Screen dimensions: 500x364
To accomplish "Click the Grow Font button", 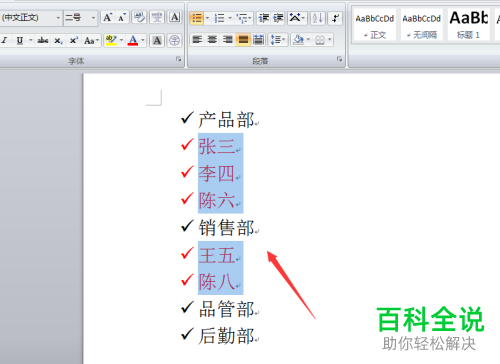I will (107, 18).
